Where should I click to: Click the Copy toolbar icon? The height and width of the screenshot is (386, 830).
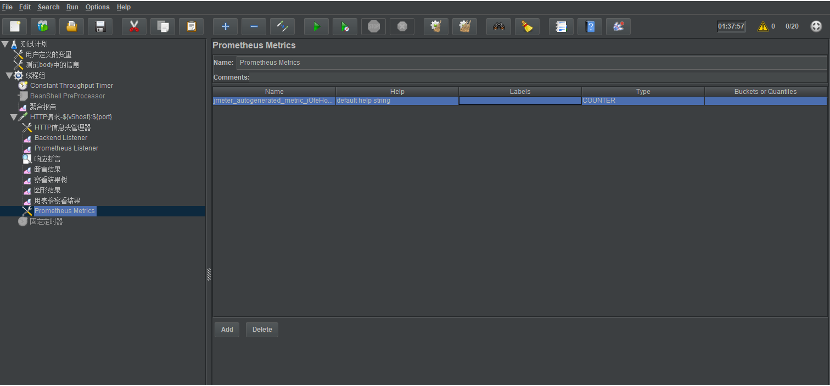(163, 26)
